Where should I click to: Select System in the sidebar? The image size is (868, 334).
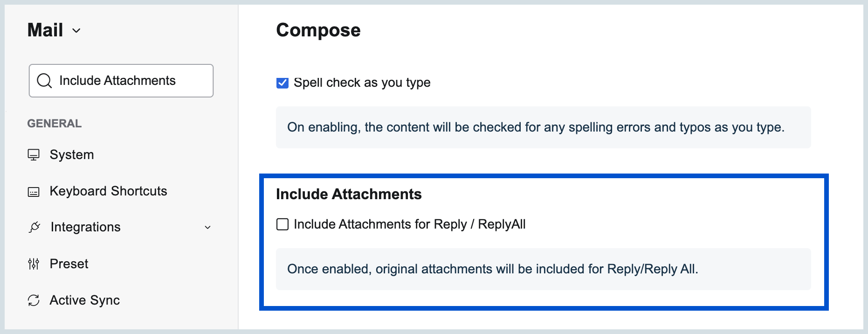click(71, 154)
